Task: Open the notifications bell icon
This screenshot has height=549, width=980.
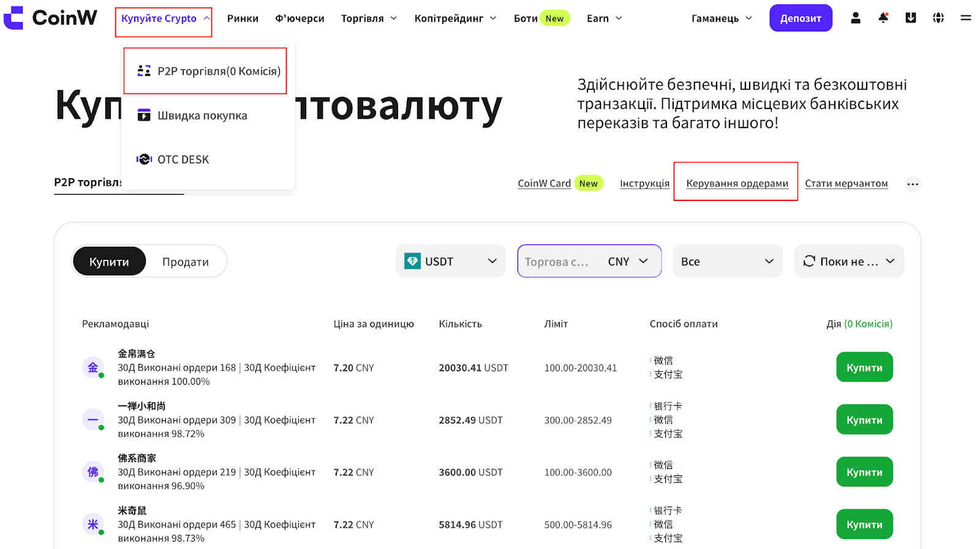Action: (883, 18)
